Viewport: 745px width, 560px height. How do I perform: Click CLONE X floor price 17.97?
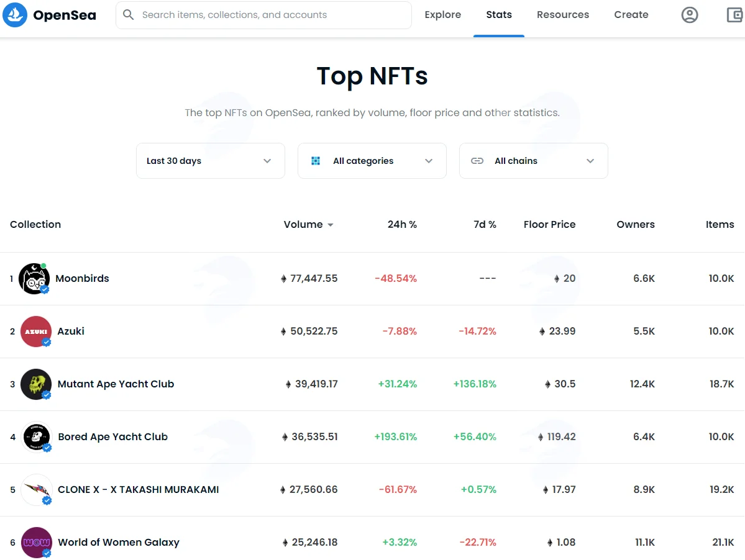click(564, 489)
